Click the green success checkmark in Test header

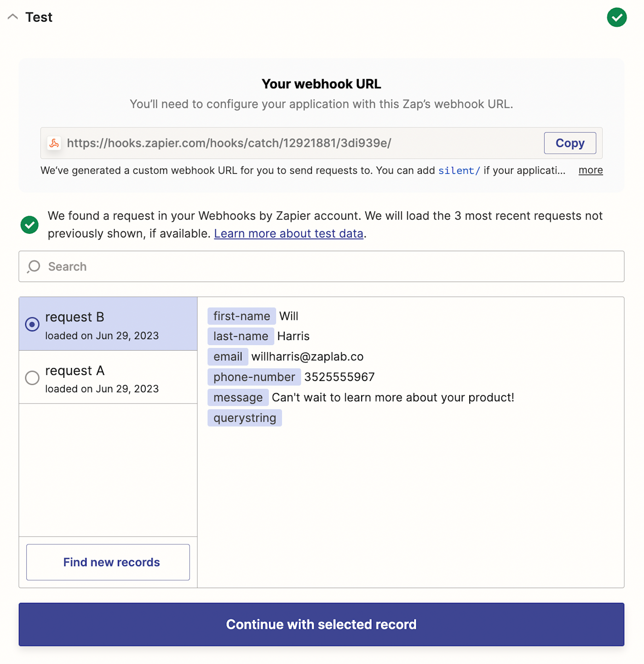pyautogui.click(x=616, y=17)
